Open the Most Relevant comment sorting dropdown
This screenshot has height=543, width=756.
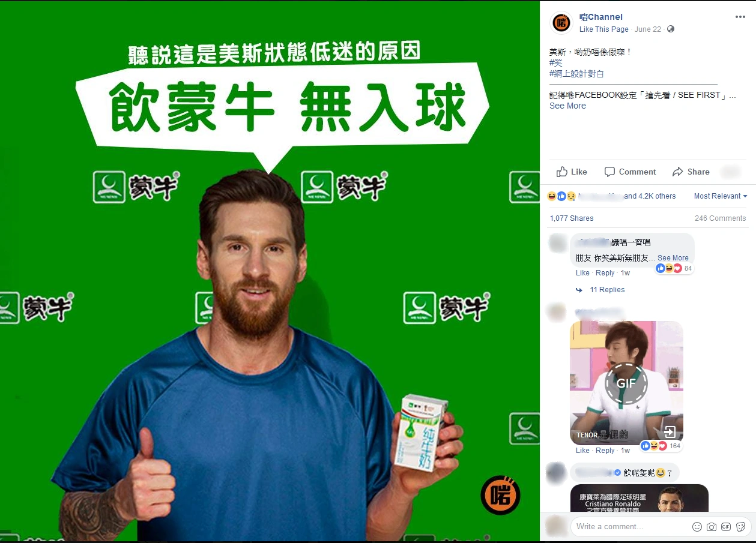721,196
